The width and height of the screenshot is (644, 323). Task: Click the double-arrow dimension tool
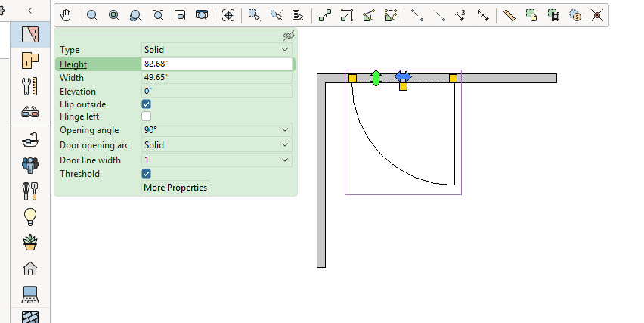pos(483,15)
